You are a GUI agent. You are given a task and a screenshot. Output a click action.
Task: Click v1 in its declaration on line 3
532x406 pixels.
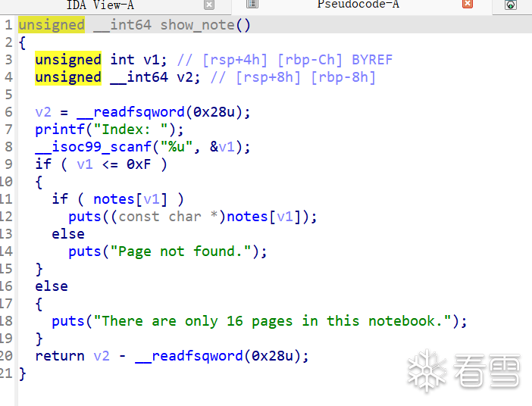pos(152,60)
